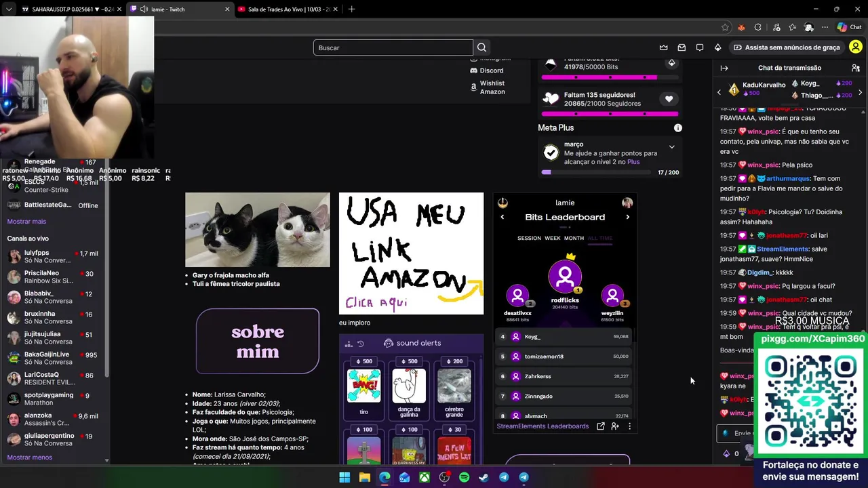This screenshot has width=868, height=488.
Task: Click the two cats photo panel
Action: pyautogui.click(x=258, y=230)
